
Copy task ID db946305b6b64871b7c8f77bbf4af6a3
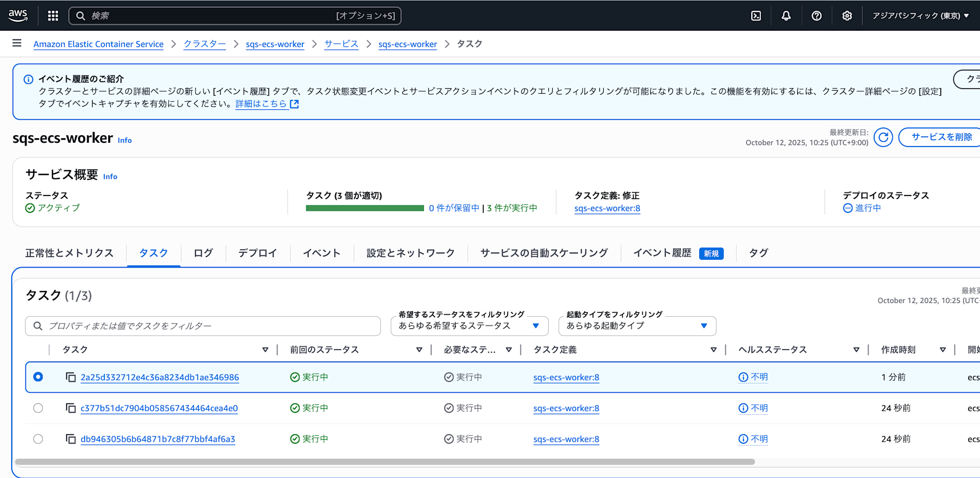pos(71,439)
